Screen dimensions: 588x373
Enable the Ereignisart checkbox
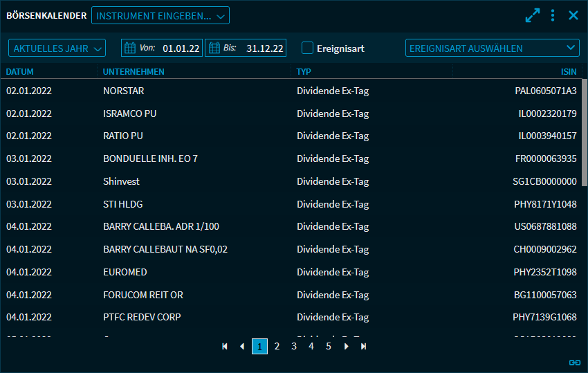(308, 48)
